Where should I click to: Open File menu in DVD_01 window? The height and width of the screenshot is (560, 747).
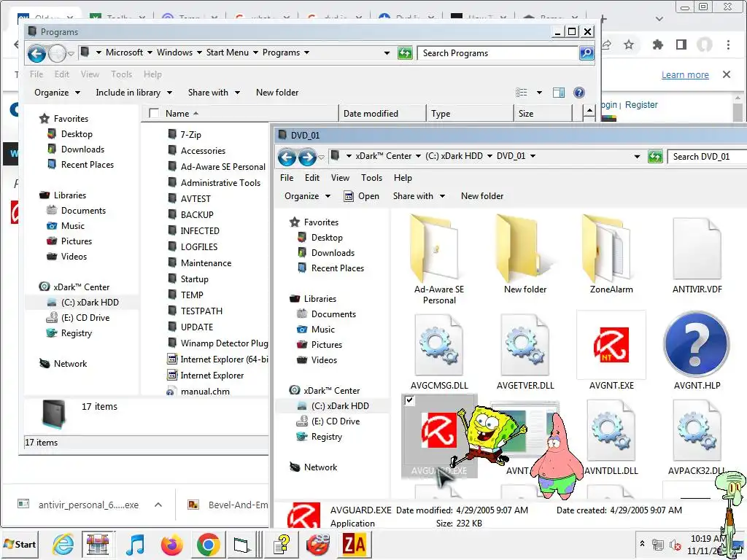coord(287,178)
